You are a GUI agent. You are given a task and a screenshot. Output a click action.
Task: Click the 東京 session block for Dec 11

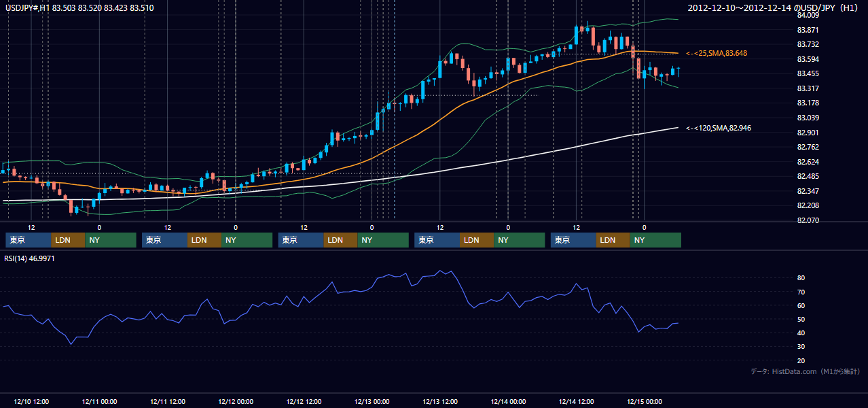click(x=164, y=240)
